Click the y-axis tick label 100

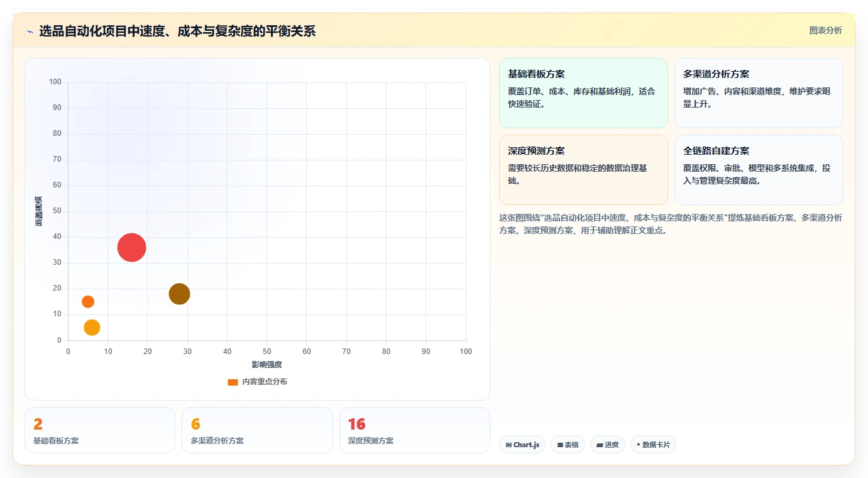coord(55,82)
